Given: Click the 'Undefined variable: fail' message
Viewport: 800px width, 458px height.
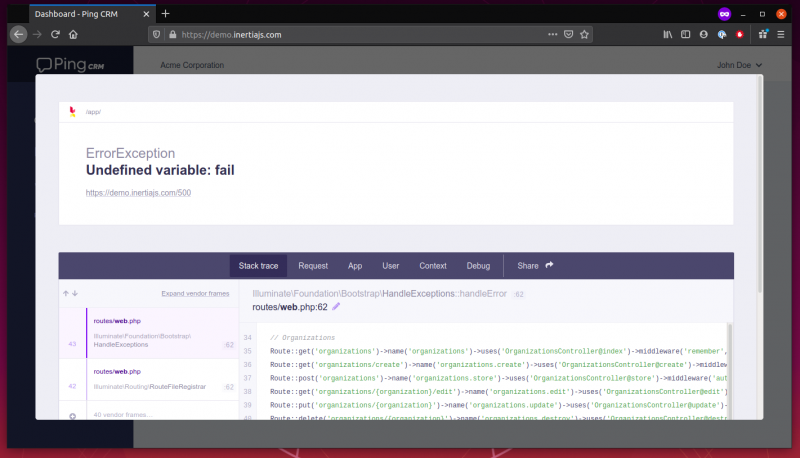Looking at the screenshot, I should [160, 170].
